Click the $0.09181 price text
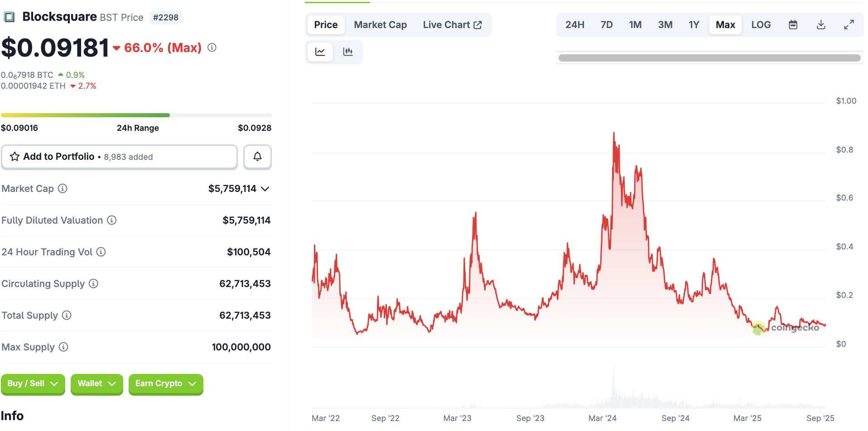868x431 pixels. (x=55, y=48)
